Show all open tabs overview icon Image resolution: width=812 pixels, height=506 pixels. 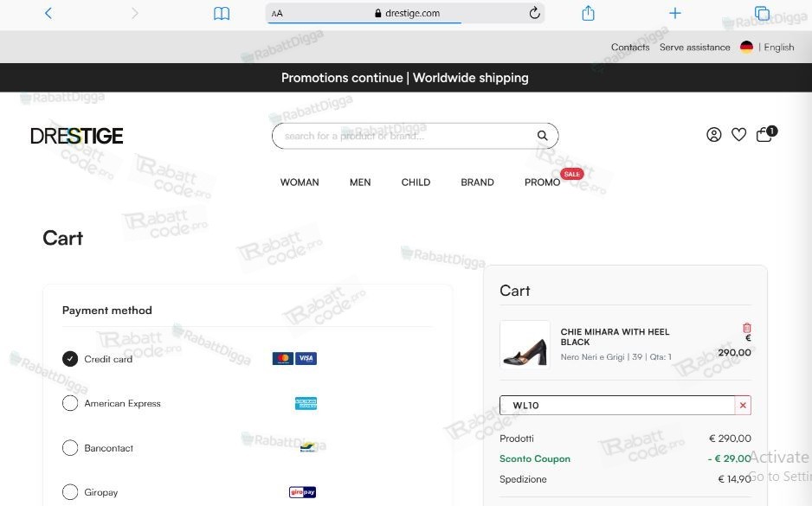(762, 13)
